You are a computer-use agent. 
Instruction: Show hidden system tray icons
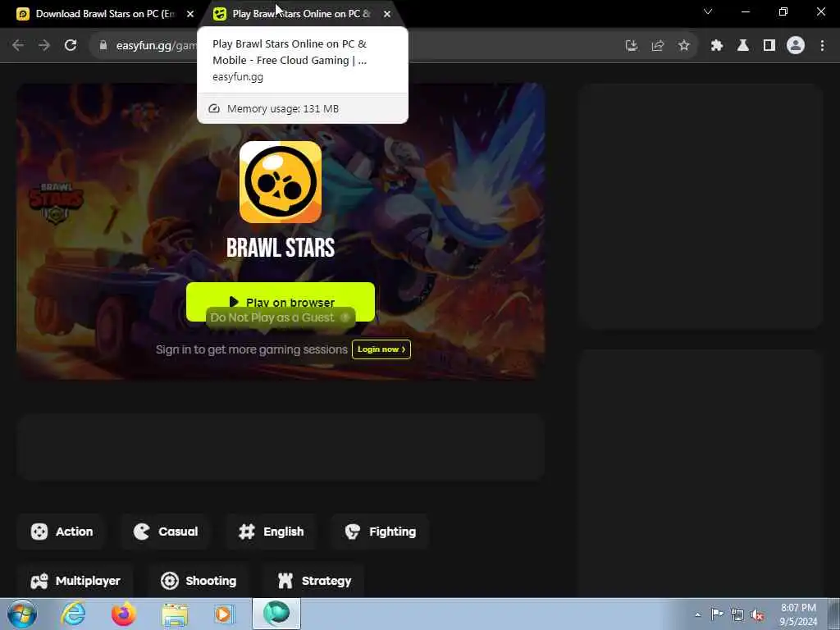point(697,614)
